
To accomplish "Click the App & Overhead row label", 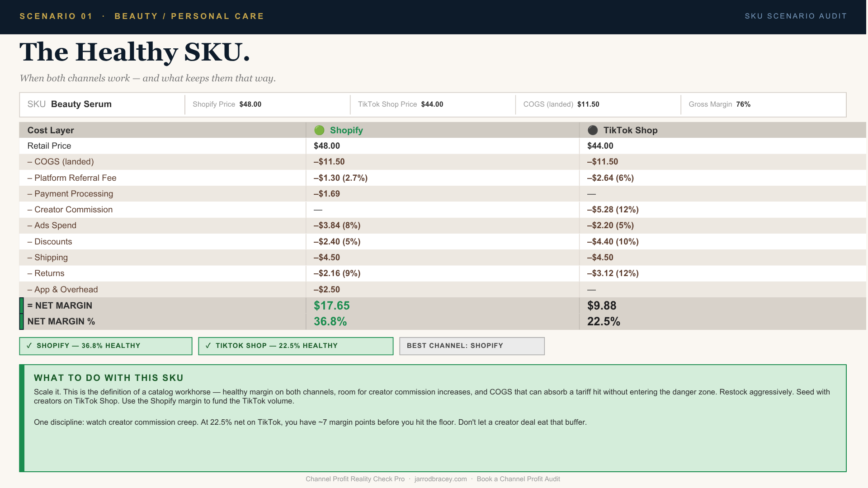I will [62, 290].
